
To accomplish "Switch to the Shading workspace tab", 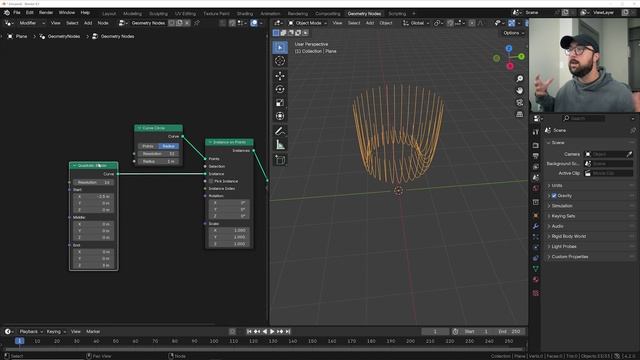I will 245,13.
